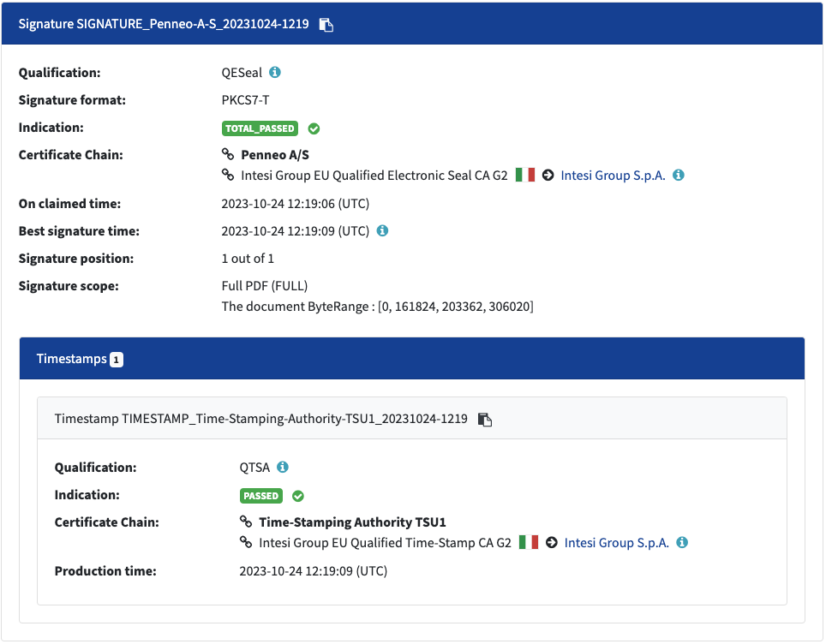Screen dimensions: 826x644
Task: Click green check next to PASSED badge
Action: (298, 496)
